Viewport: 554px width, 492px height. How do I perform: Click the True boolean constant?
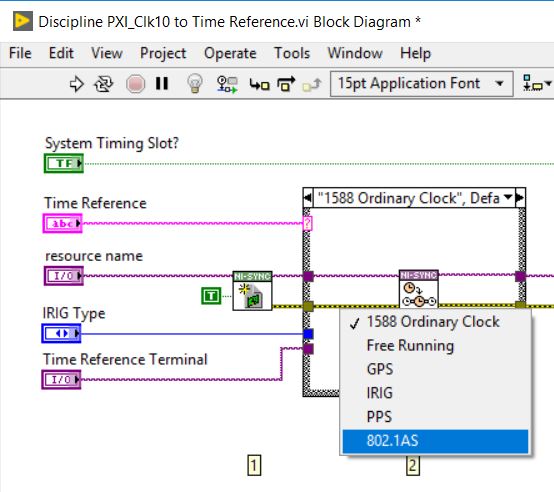click(x=211, y=296)
